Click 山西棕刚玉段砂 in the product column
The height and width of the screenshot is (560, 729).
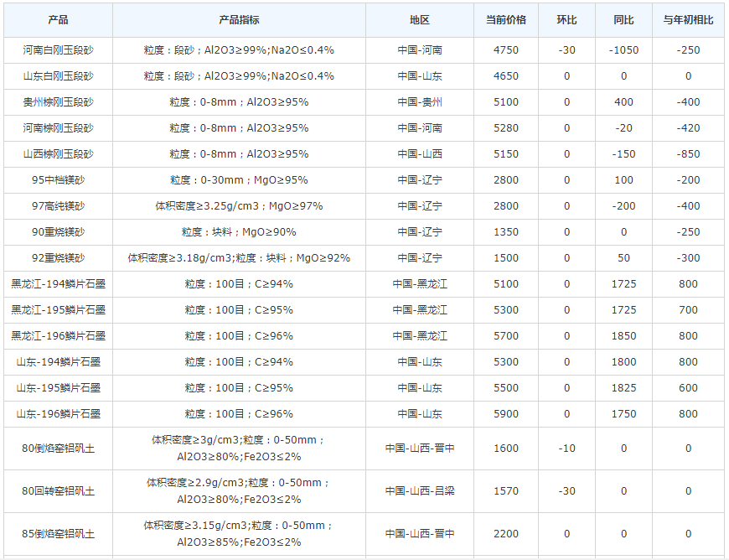coord(58,154)
